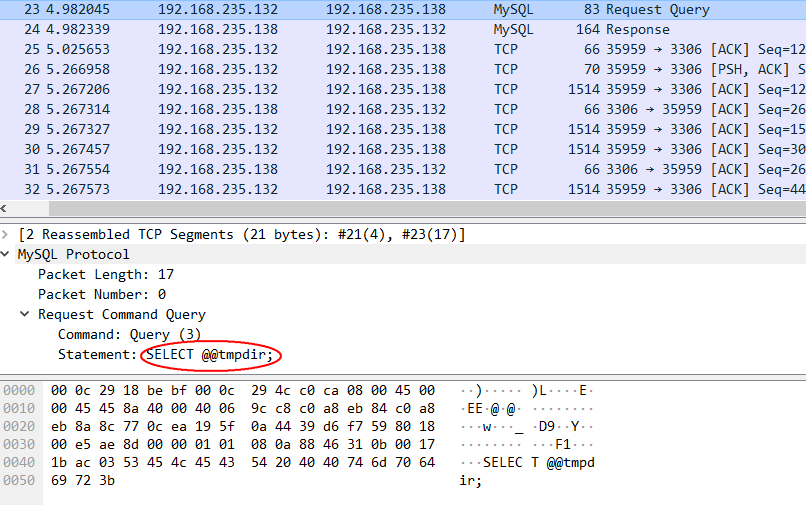Click hex dump row at offset 0000
Image resolution: width=806 pixels, height=505 pixels.
click(x=242, y=389)
